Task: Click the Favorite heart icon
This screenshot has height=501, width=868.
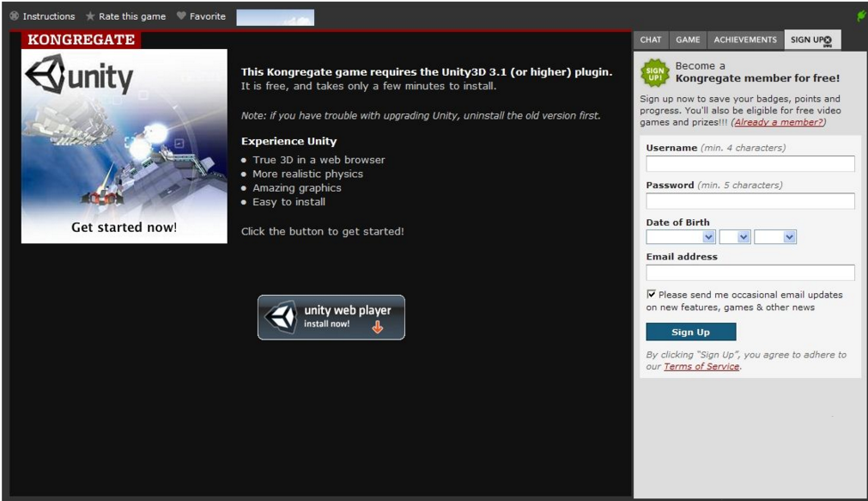Action: pyautogui.click(x=181, y=16)
